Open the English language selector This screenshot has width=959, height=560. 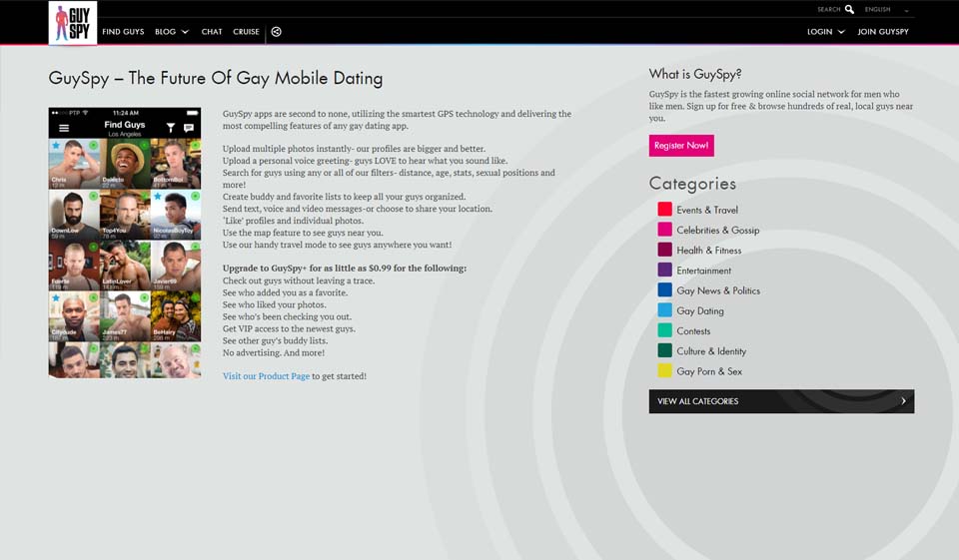(x=886, y=9)
